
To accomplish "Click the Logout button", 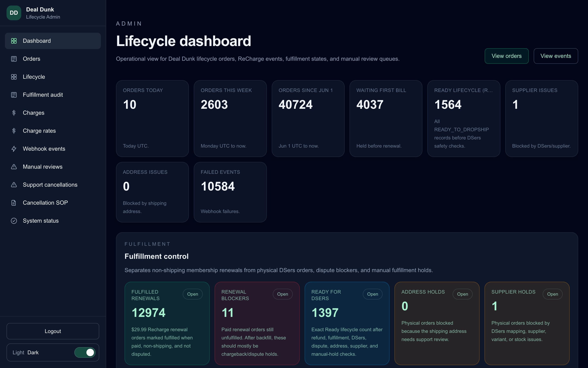I will [53, 331].
